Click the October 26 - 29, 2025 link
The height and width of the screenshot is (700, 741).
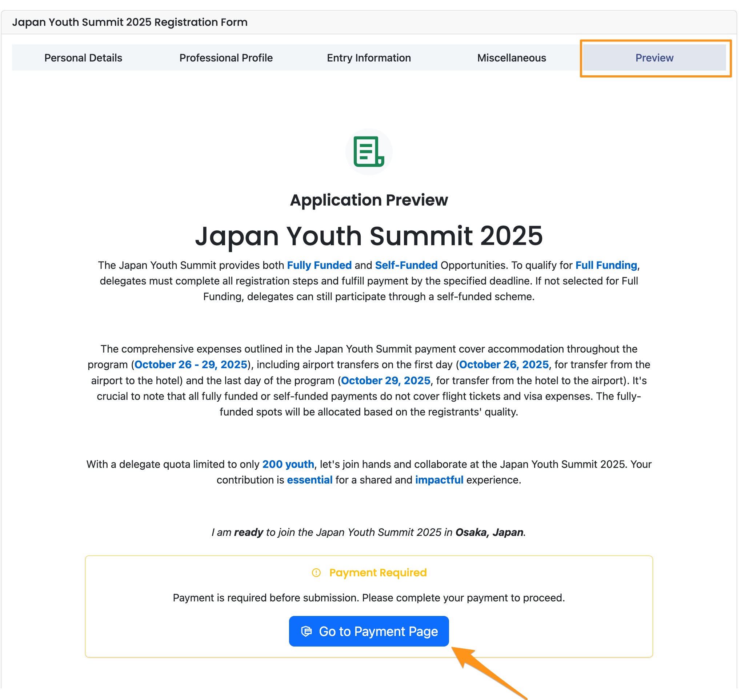coord(191,365)
